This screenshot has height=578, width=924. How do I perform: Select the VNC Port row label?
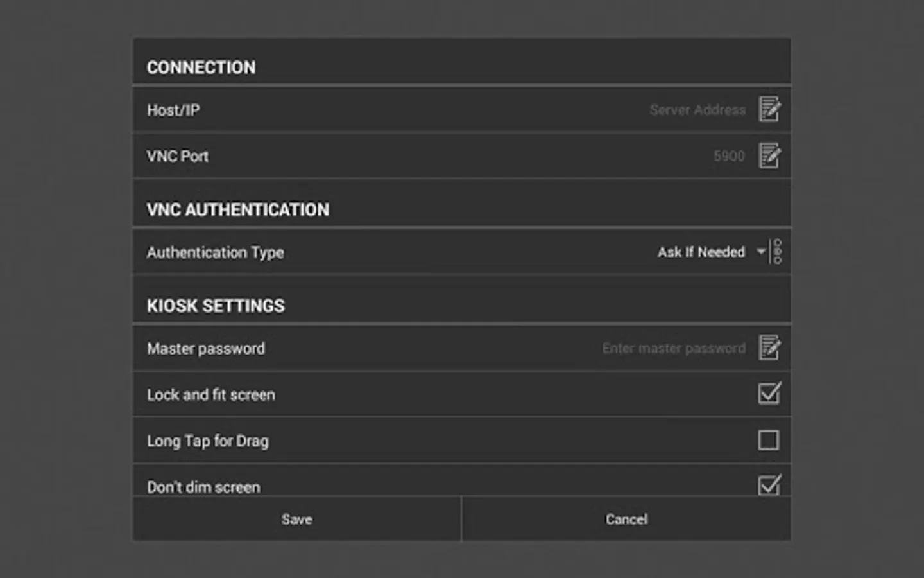tap(178, 156)
